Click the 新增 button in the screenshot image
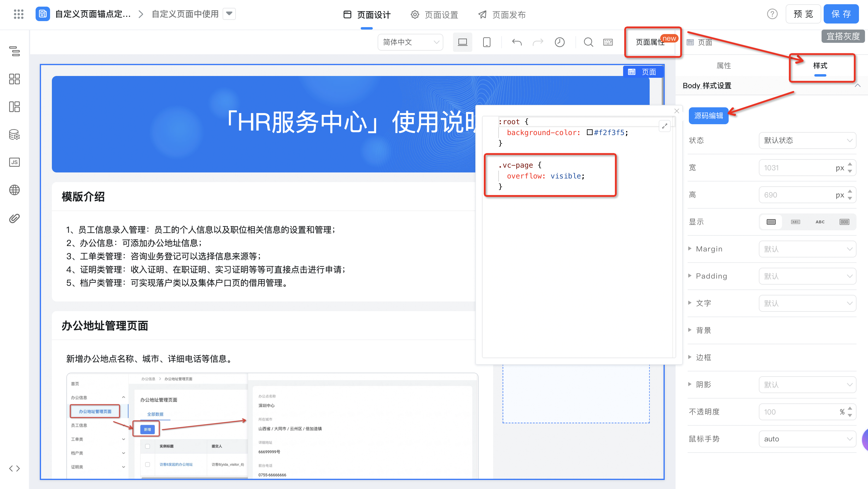This screenshot has height=489, width=868. [x=147, y=429]
